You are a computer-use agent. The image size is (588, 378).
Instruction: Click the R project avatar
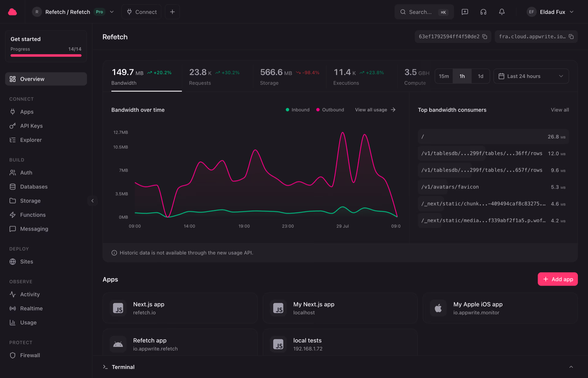click(x=37, y=12)
